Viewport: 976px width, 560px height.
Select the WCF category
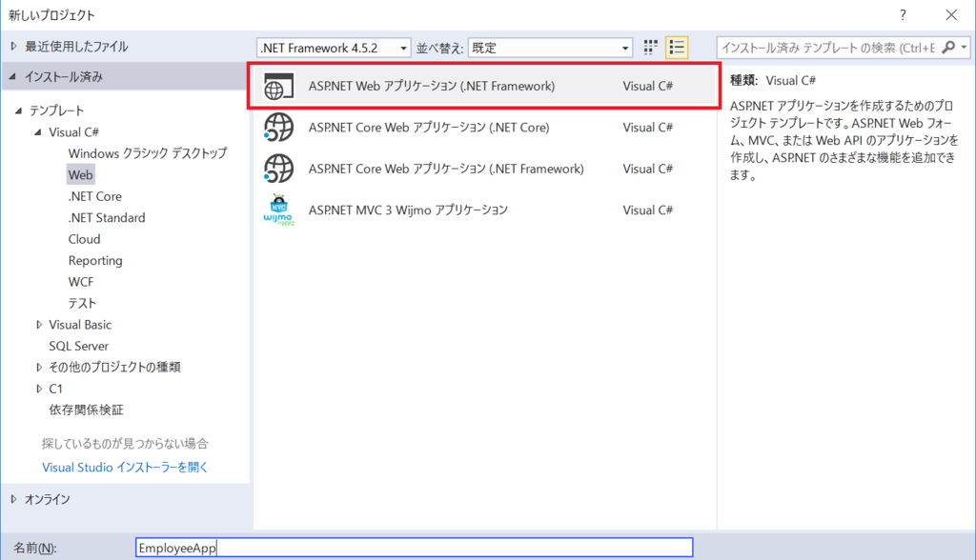pyautogui.click(x=81, y=282)
